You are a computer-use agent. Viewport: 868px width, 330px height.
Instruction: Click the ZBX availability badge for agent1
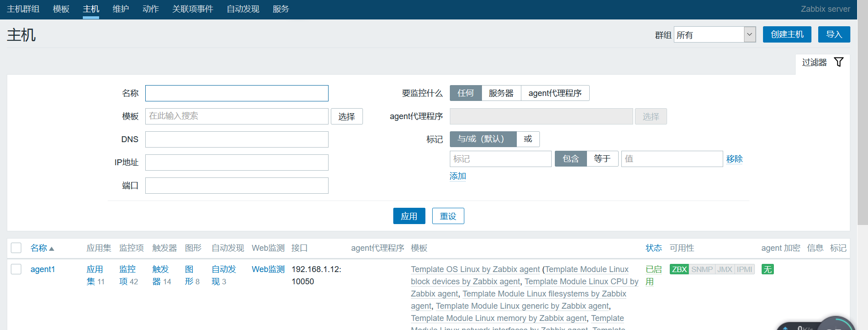(x=679, y=269)
